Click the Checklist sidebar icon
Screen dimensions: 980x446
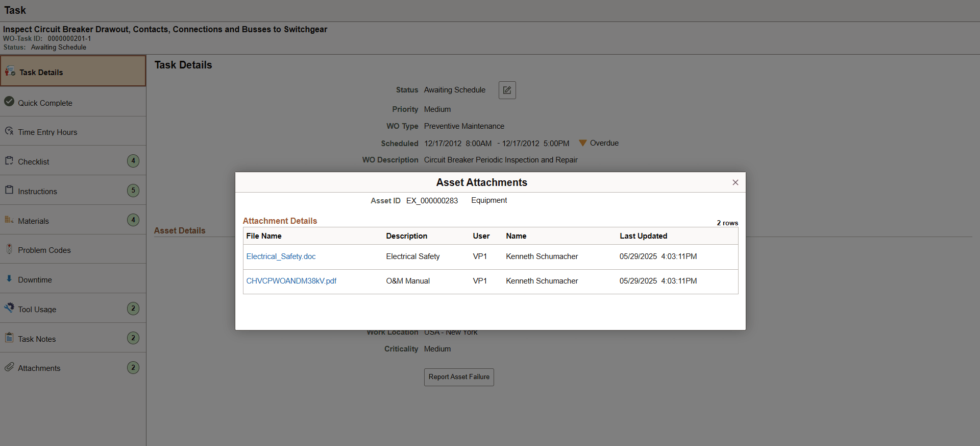pos(9,161)
